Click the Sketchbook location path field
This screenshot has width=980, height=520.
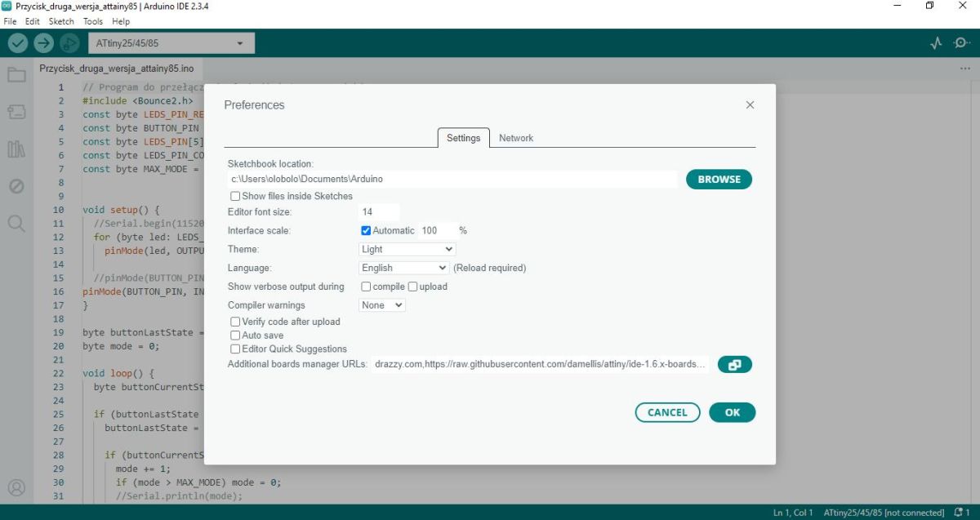[x=452, y=179]
